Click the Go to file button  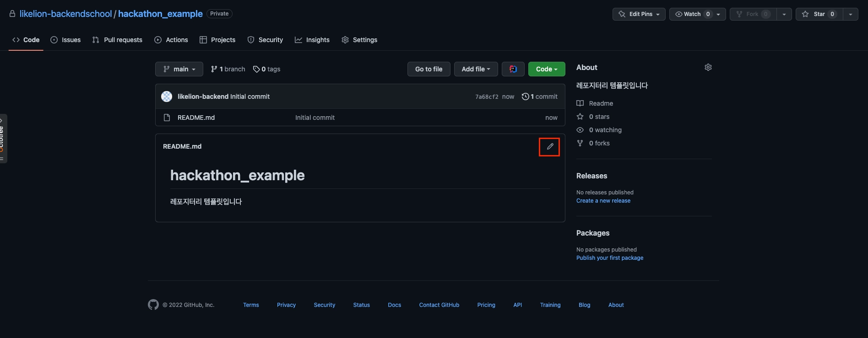[429, 69]
